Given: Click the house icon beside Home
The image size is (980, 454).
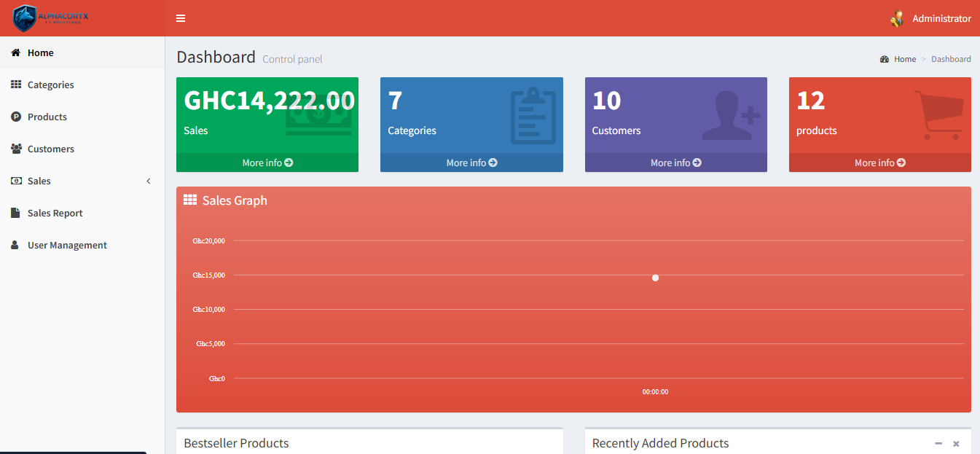Looking at the screenshot, I should pyautogui.click(x=15, y=52).
